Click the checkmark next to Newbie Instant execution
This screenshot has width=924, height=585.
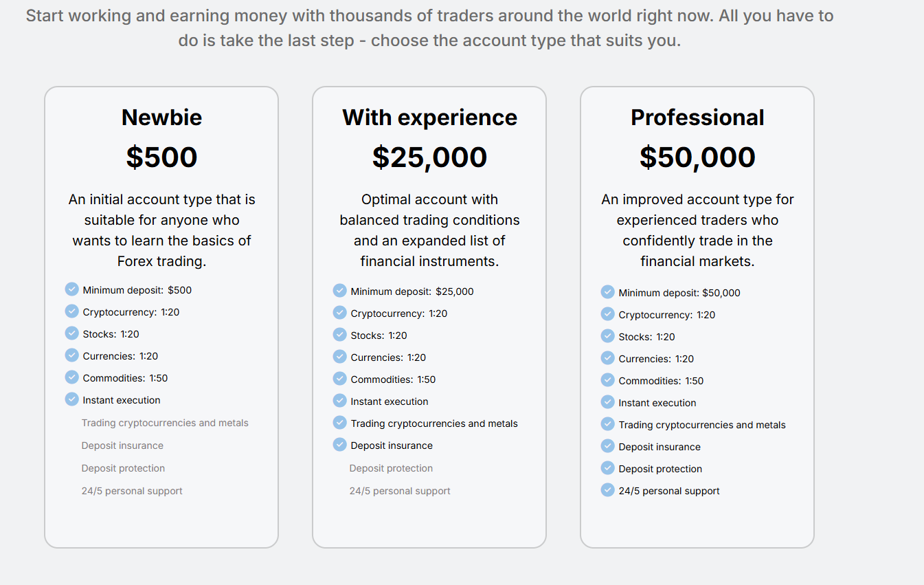click(x=72, y=399)
